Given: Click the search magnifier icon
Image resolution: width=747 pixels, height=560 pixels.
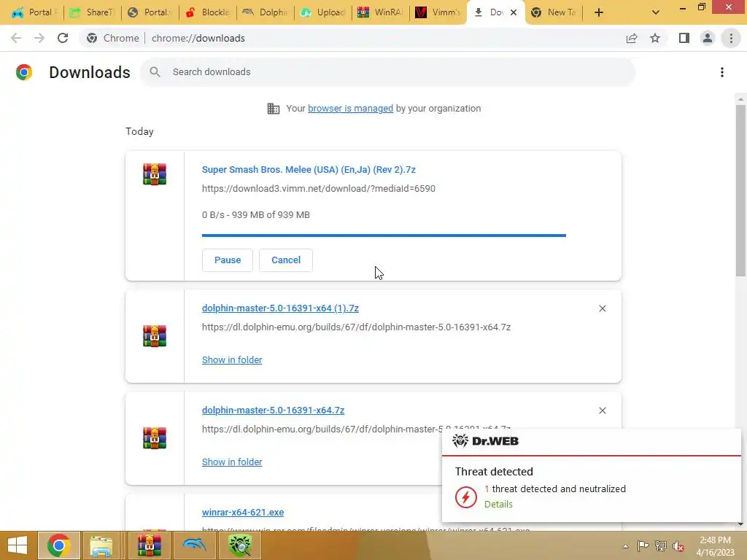Looking at the screenshot, I should coord(155,72).
